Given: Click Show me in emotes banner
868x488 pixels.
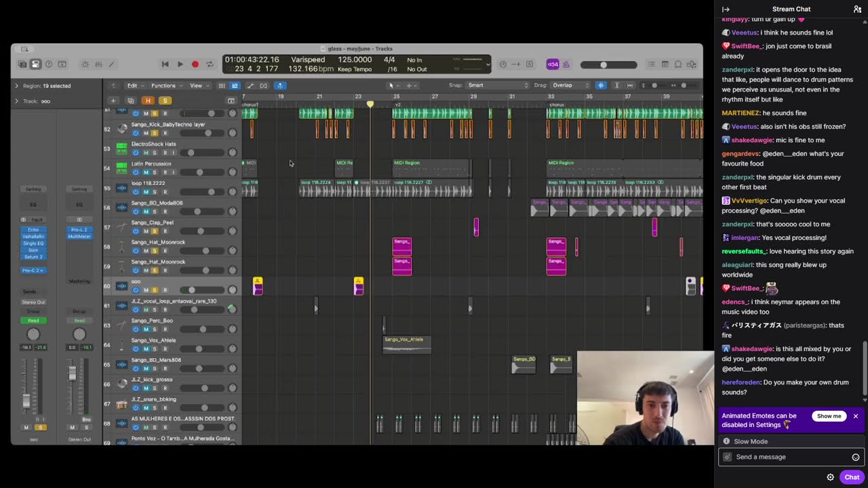Looking at the screenshot, I should (829, 416).
